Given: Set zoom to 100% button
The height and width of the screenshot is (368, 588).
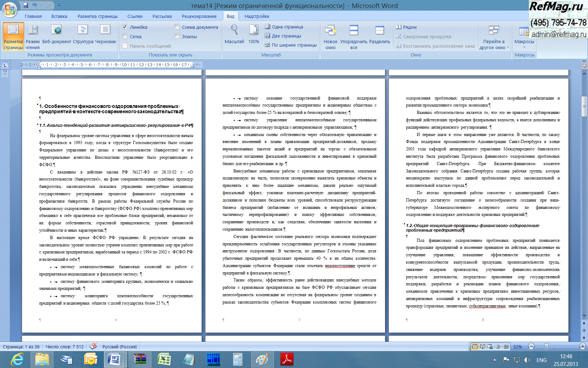Looking at the screenshot, I should pos(254,35).
